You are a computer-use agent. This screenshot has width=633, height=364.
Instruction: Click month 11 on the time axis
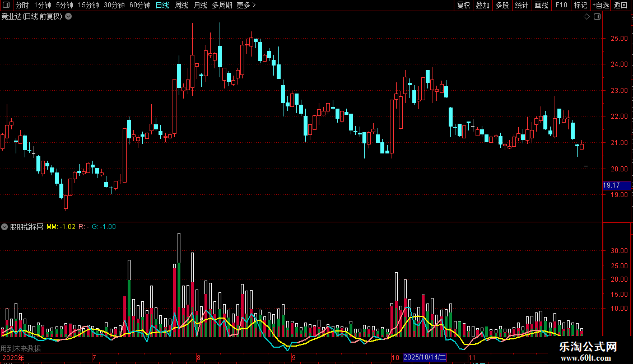point(472,357)
